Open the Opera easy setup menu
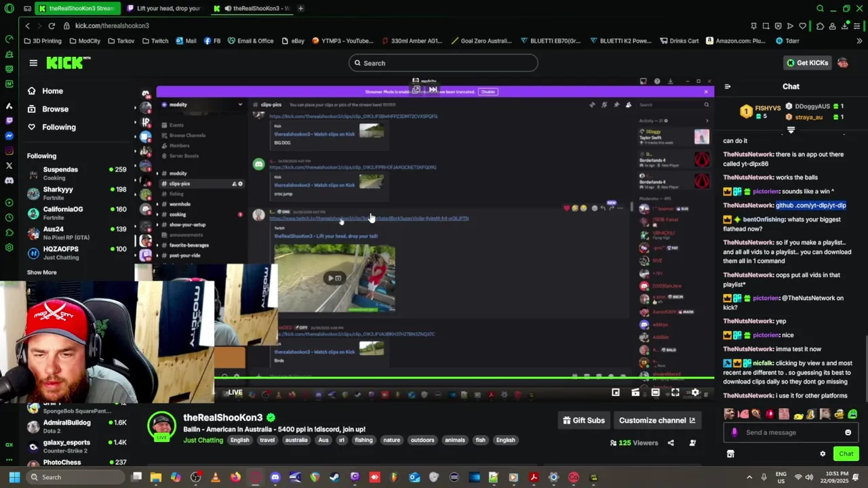This screenshot has width=868, height=488. coord(858,26)
